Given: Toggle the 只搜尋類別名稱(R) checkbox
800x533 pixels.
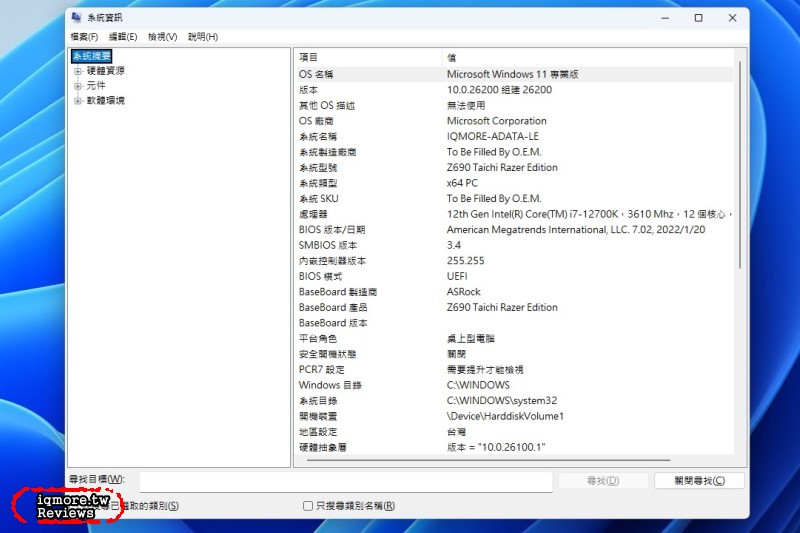Looking at the screenshot, I should pos(308,506).
